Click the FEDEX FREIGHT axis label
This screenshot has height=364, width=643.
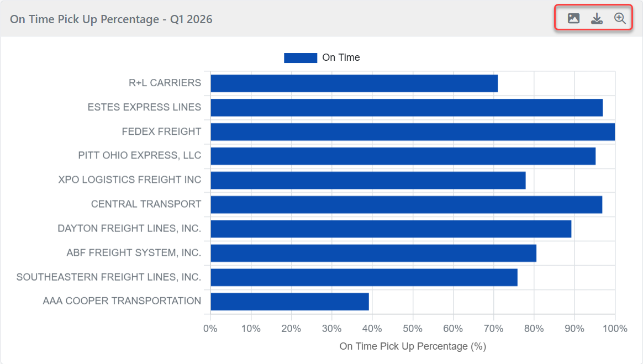click(161, 131)
